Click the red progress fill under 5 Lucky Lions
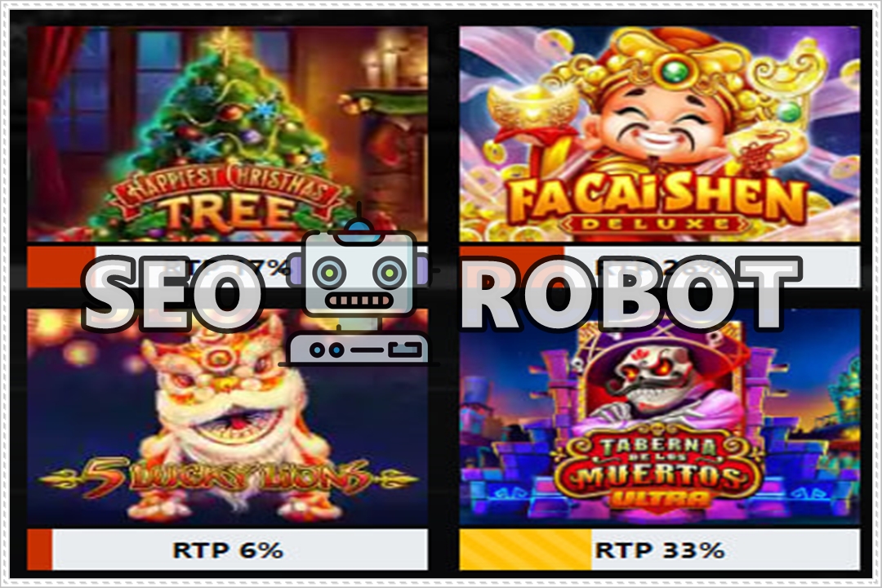The height and width of the screenshot is (588, 882). coord(39,550)
